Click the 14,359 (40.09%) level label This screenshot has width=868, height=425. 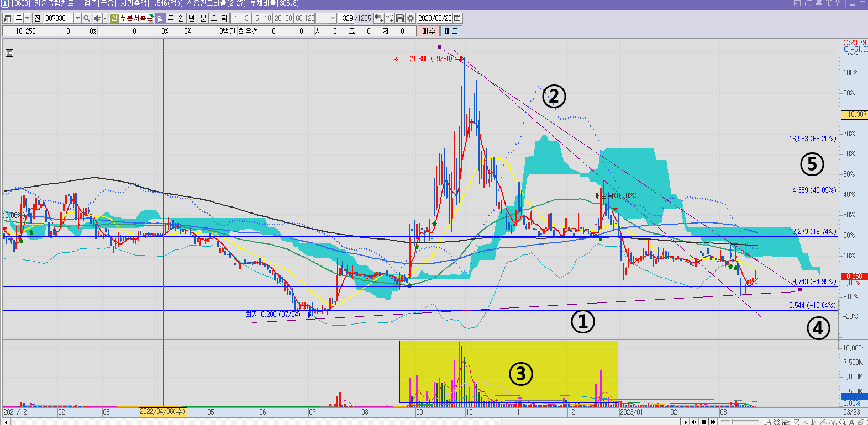(812, 190)
